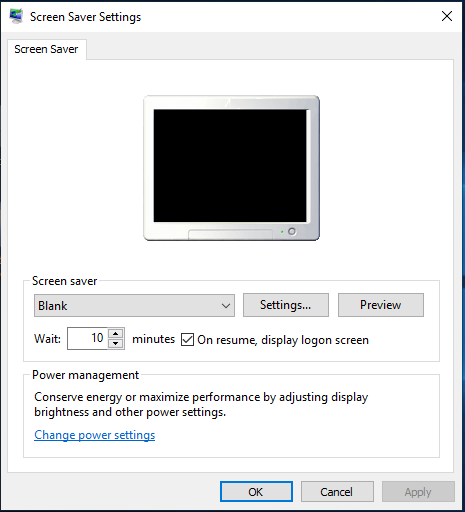Click the Screen Saver Settings title text
Image resolution: width=465 pixels, height=512 pixels.
86,17
